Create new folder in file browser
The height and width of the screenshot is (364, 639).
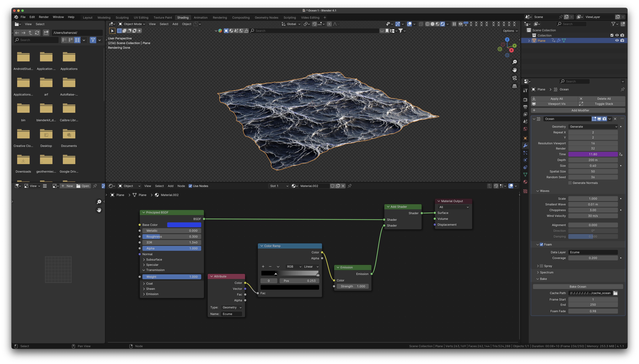(46, 33)
